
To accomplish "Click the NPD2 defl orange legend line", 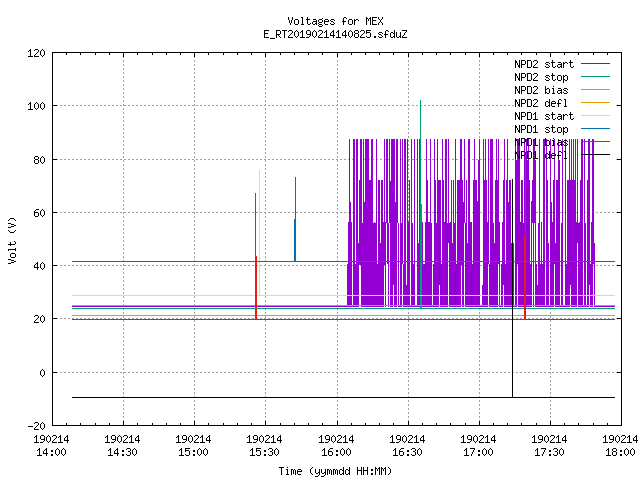I will (596, 103).
